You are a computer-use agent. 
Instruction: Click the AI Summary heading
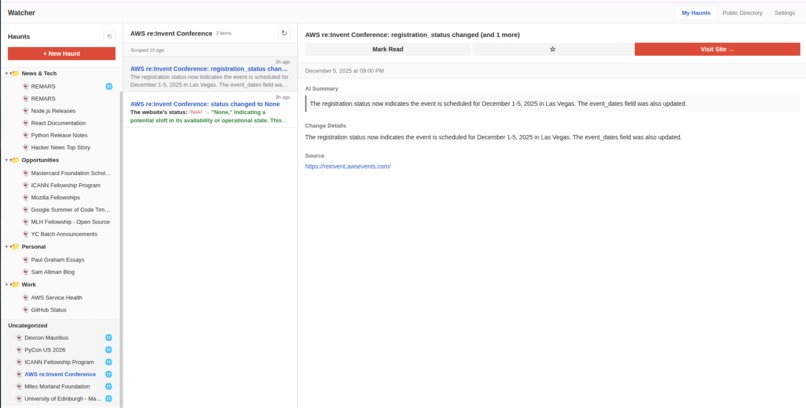pyautogui.click(x=322, y=88)
